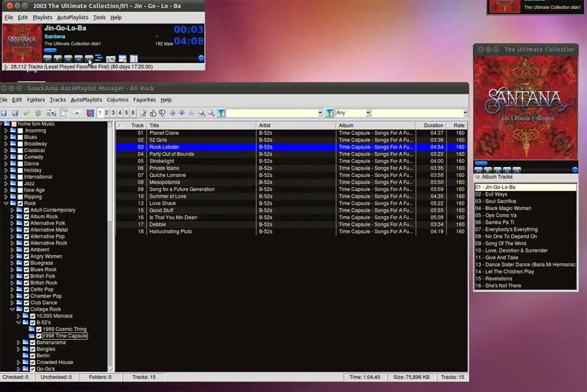
Task: Click the thumbs down toolbar icon
Action: point(162,113)
